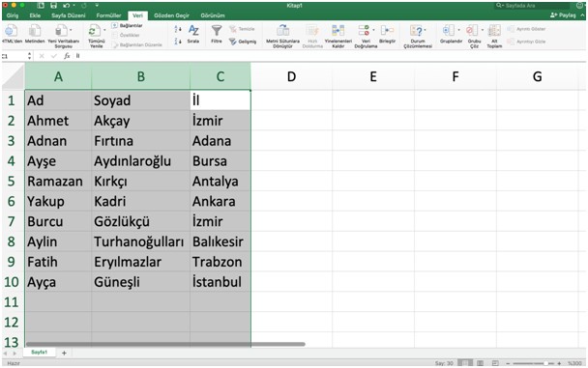
Task: Click cell containing Trabzon
Action: 220,262
